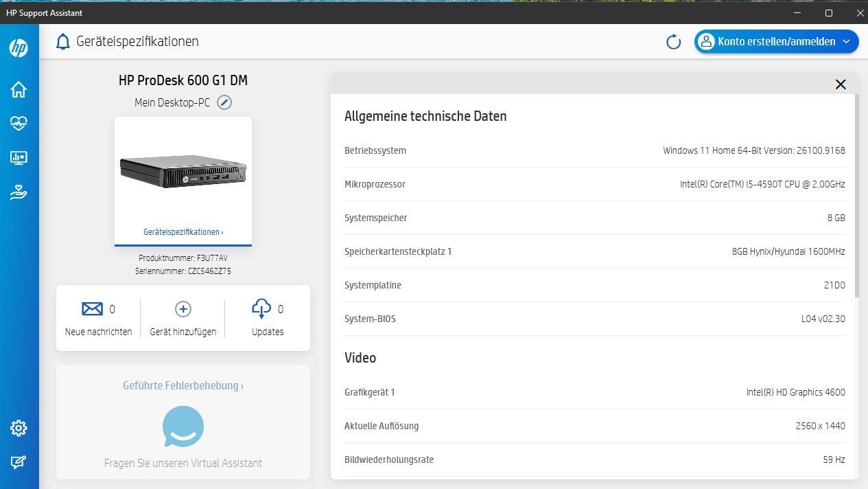
Task: Select the System-BIOS label
Action: (x=370, y=319)
